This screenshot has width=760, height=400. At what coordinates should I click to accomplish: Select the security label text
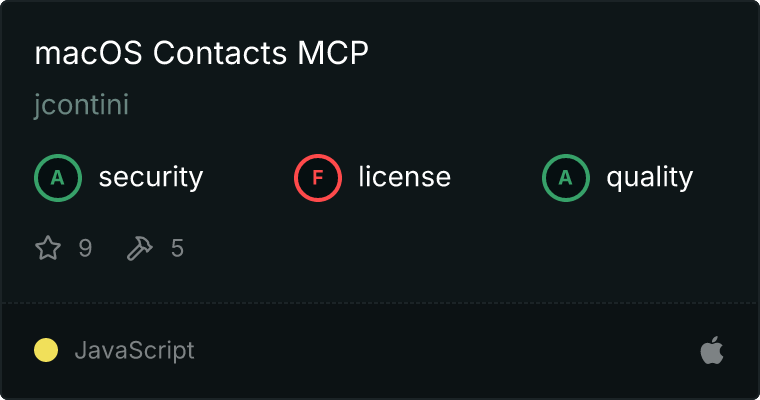click(151, 177)
